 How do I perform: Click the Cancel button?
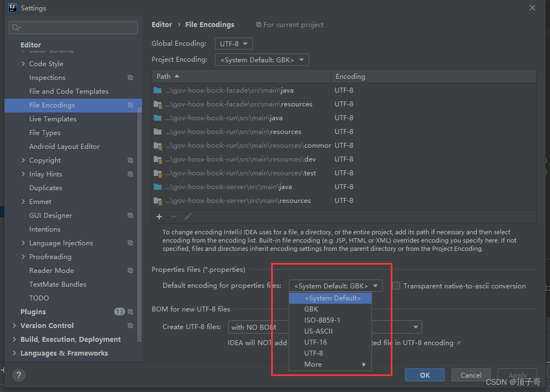tap(471, 375)
